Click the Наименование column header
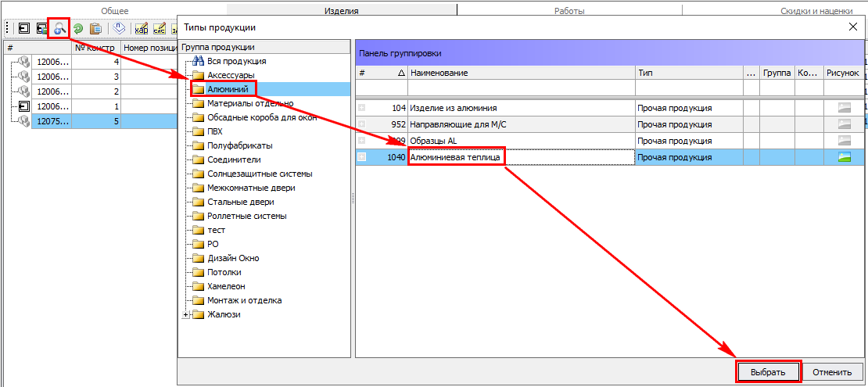The image size is (868, 387). [521, 73]
